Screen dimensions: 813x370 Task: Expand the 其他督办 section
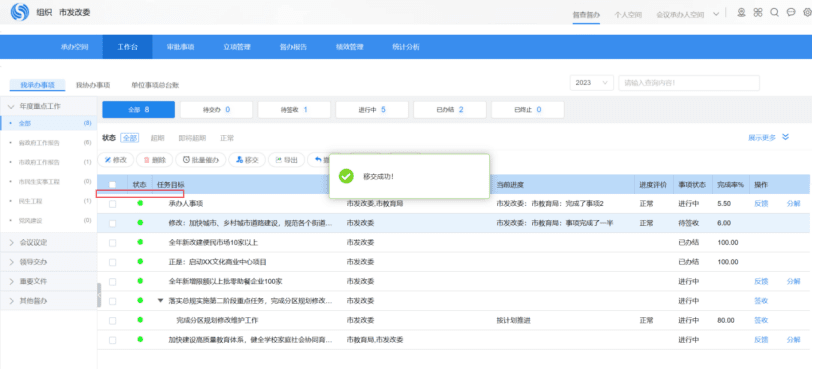[x=11, y=301]
